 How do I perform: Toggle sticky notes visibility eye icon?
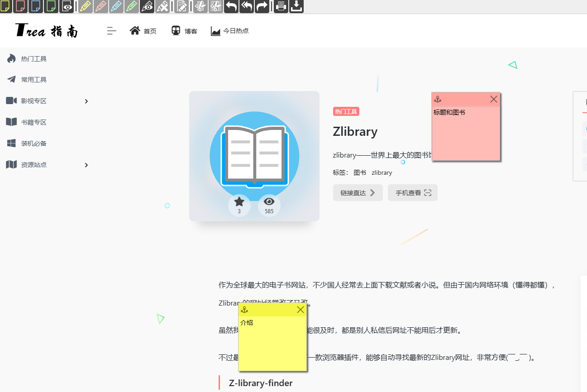tap(67, 6)
